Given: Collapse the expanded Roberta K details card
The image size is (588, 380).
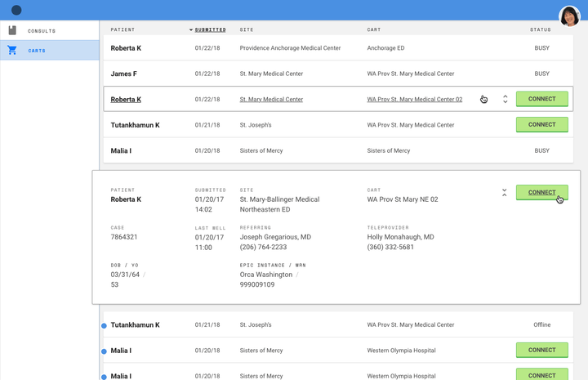Looking at the screenshot, I should 505,192.
